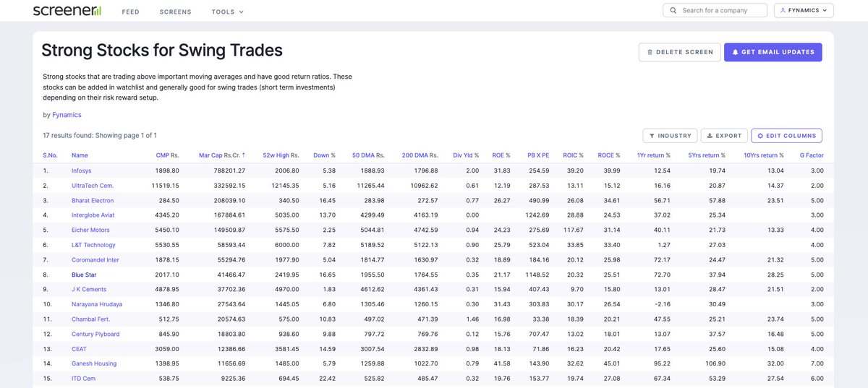
Task: Open the FYNAMICS account dropdown
Action: point(804,10)
